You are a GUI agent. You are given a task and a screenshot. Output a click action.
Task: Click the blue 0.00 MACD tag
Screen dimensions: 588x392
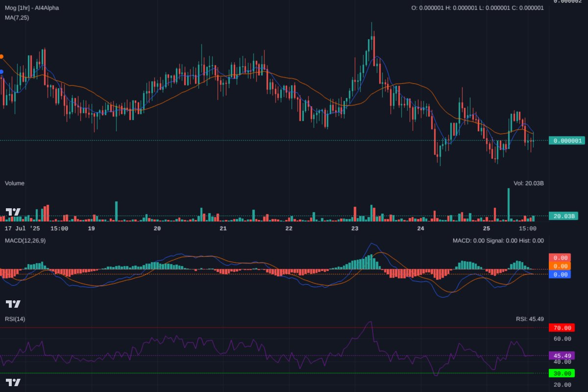point(560,274)
